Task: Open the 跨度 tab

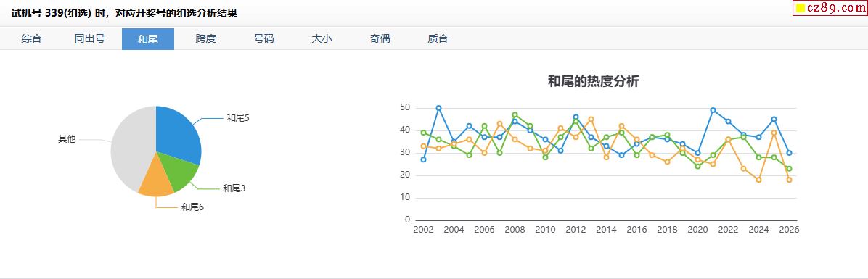Action: 206,38
